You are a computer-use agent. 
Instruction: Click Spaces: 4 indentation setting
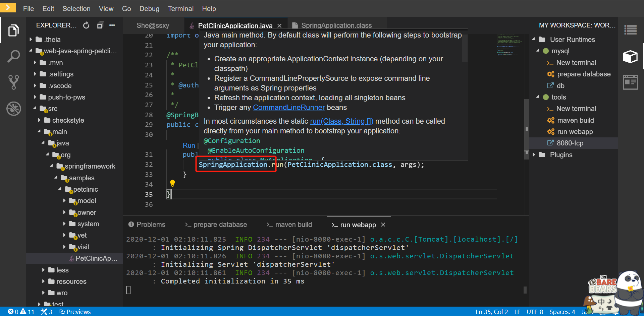point(562,312)
